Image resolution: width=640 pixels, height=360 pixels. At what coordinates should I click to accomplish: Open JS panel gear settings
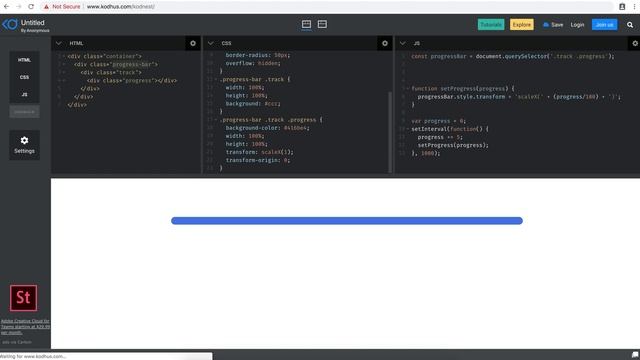click(635, 43)
